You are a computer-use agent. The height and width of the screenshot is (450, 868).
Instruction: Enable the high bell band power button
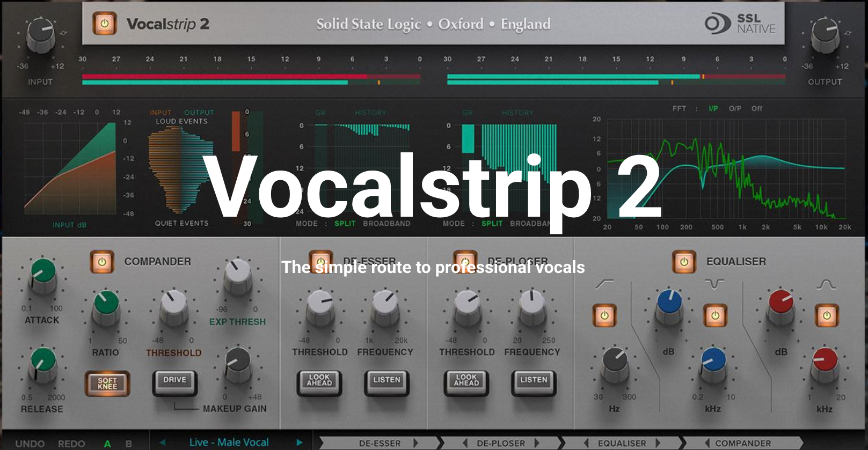click(x=827, y=315)
